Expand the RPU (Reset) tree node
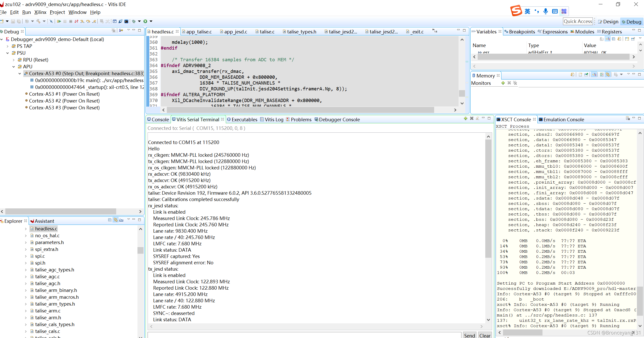This screenshot has width=644, height=338. pyautogui.click(x=14, y=60)
